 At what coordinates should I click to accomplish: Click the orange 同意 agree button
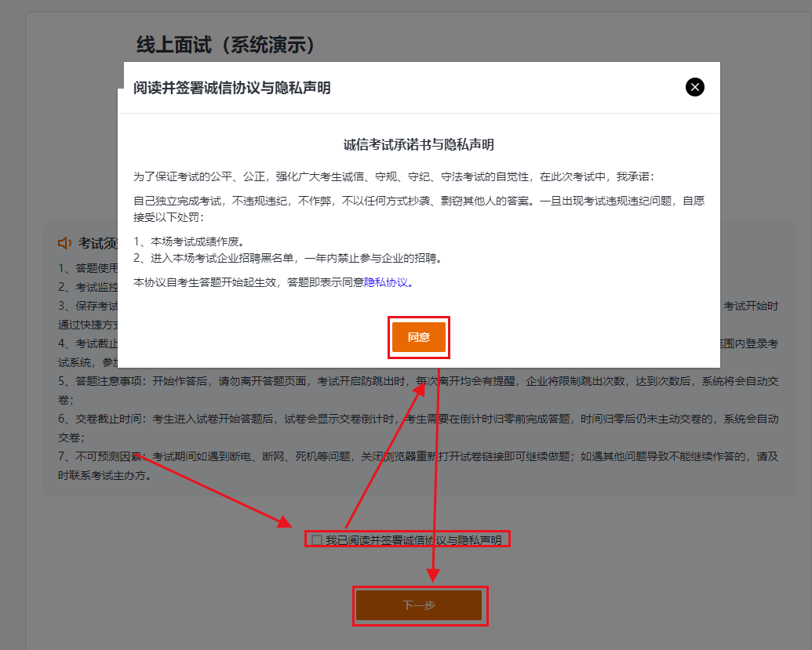(x=418, y=337)
